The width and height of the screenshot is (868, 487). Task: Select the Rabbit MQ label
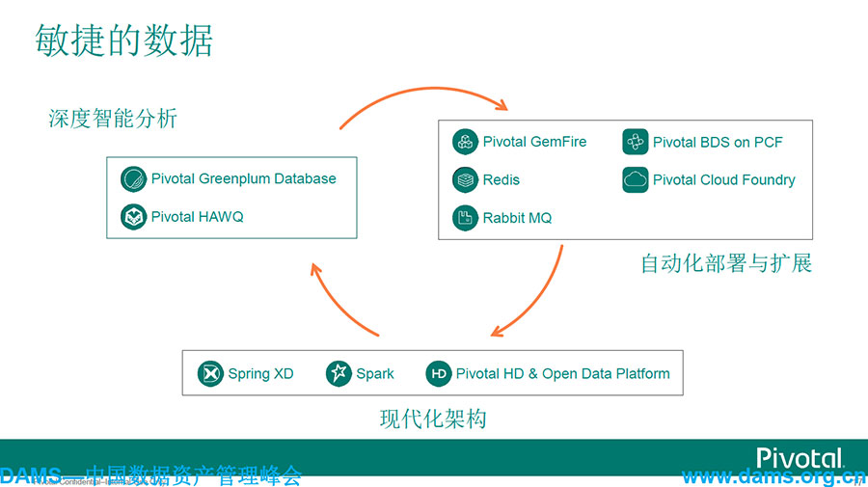[x=517, y=218]
